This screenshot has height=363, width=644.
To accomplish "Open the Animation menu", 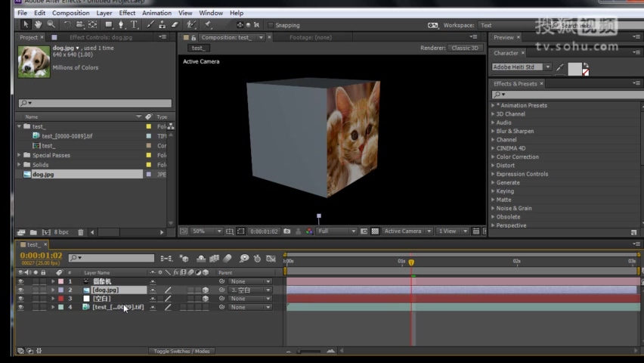I will [156, 13].
